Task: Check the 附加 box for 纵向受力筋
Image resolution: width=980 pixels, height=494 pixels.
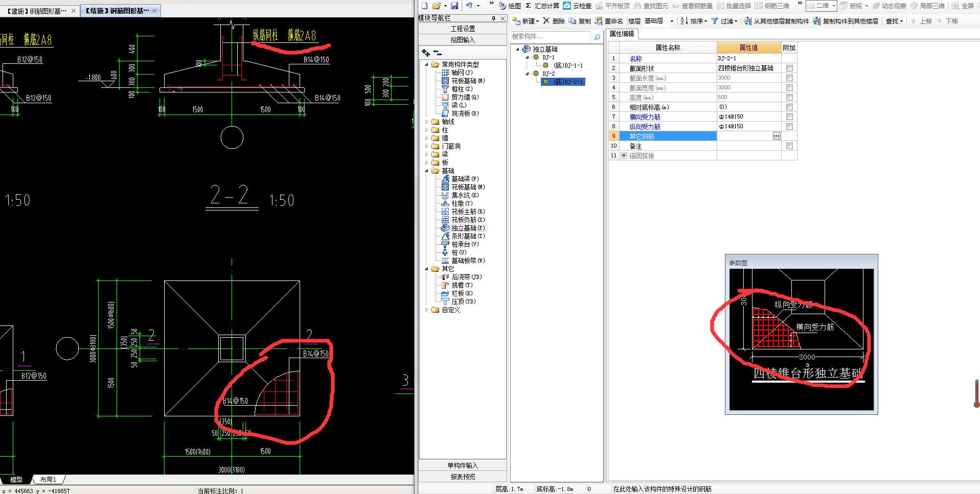Action: pos(789,126)
